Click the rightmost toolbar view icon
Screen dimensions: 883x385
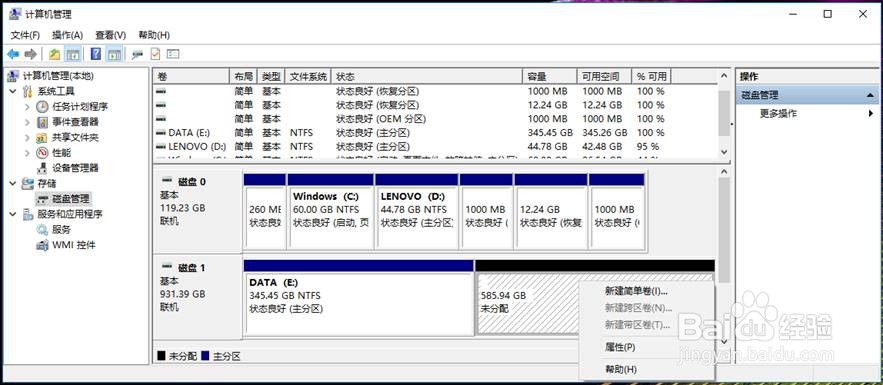pyautogui.click(x=173, y=54)
